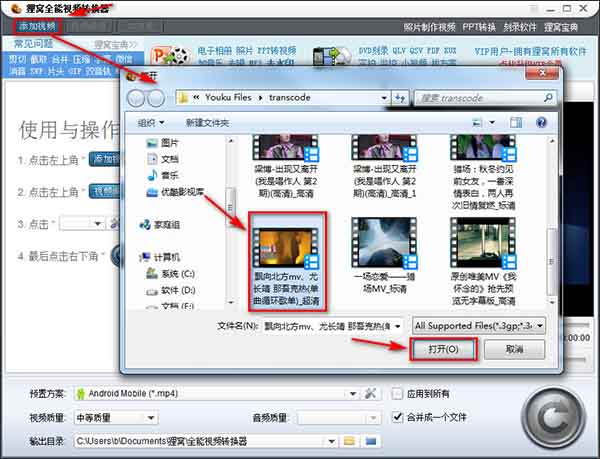The width and height of the screenshot is (600, 459).
Task: Click the blue help icon in the dialog
Action: click(541, 122)
